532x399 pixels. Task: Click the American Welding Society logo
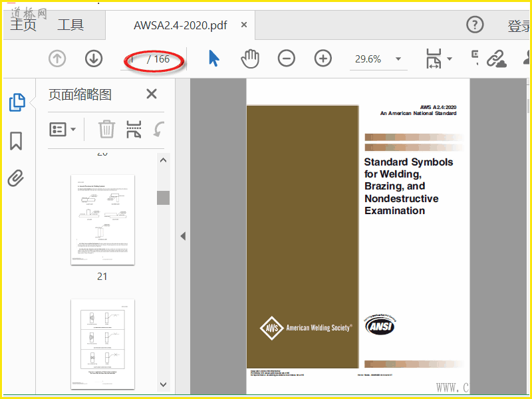(306, 328)
